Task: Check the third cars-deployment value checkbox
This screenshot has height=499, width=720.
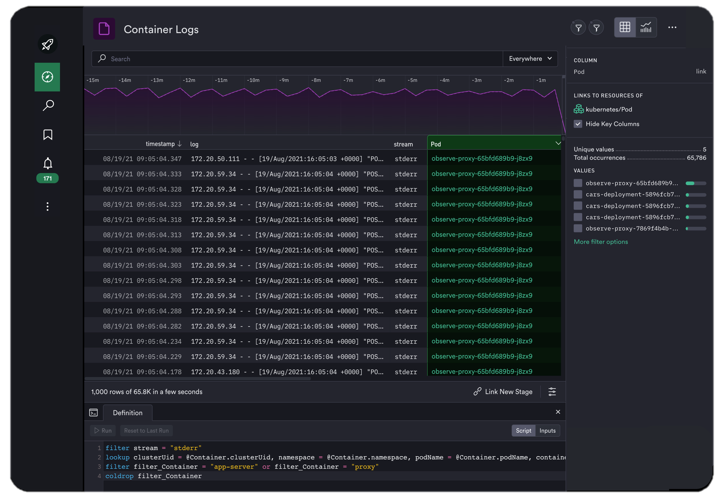Action: coord(578,217)
